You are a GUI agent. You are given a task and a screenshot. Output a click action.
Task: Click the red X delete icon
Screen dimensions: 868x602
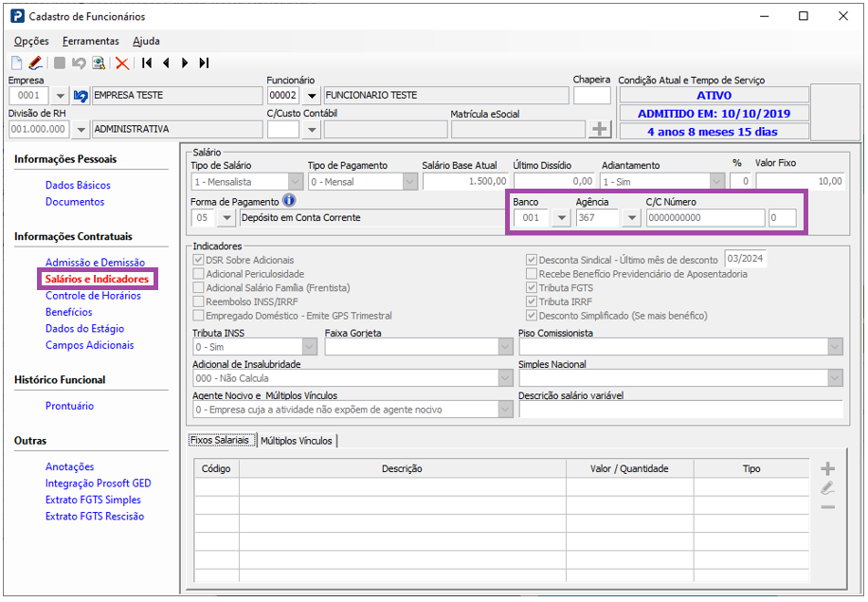pos(122,64)
